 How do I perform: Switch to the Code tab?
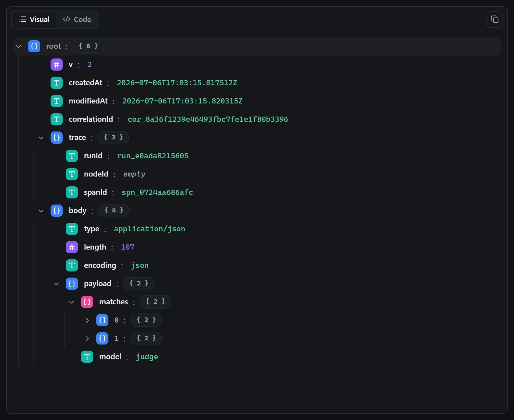[77, 19]
